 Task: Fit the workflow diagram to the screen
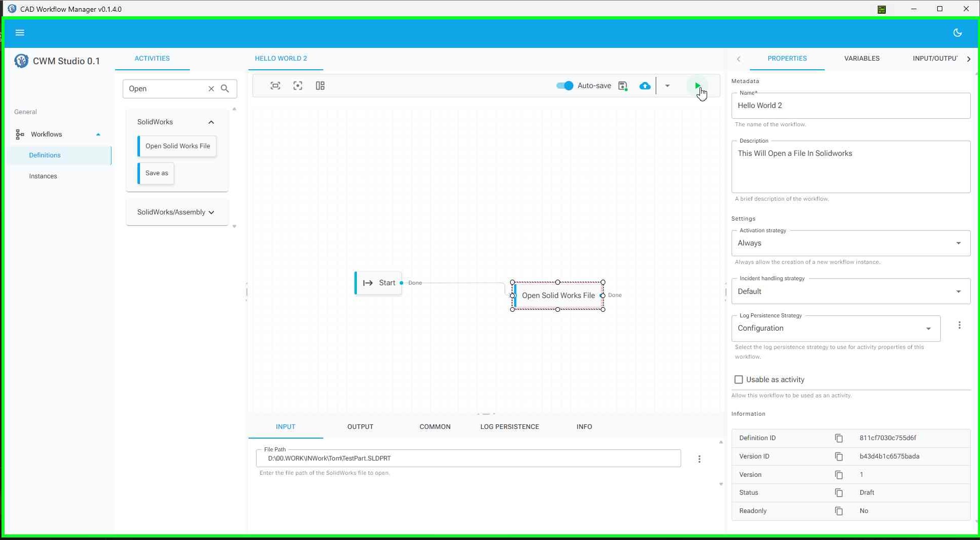click(275, 85)
